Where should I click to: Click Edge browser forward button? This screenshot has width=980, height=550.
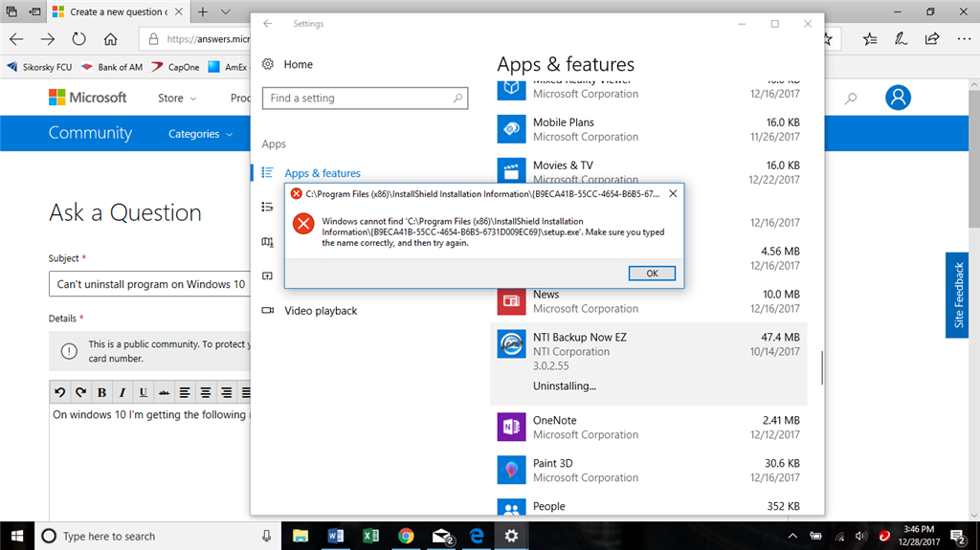(x=48, y=39)
